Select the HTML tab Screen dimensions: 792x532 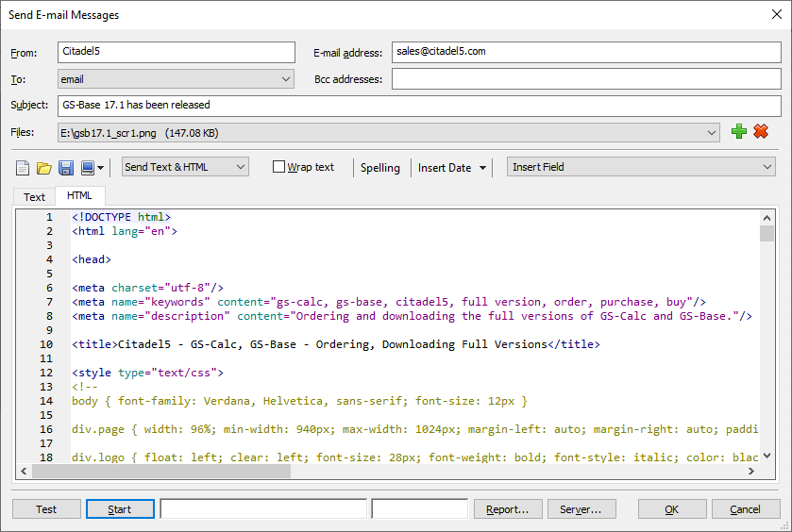tap(79, 195)
